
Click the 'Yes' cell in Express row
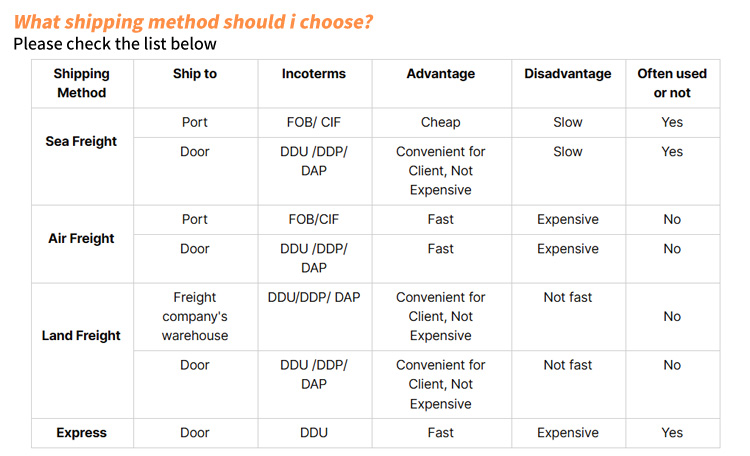point(672,433)
